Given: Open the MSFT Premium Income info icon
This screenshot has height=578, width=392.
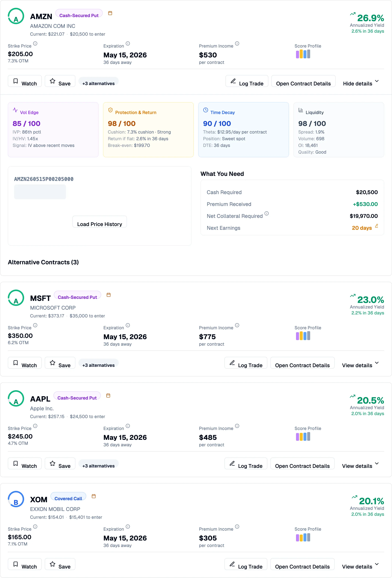Looking at the screenshot, I should point(237,325).
